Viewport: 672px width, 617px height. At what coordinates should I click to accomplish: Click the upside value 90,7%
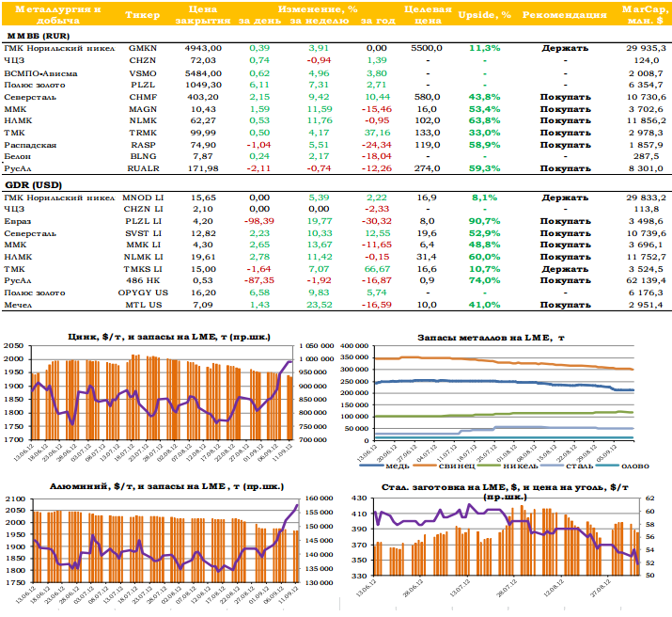tap(485, 221)
